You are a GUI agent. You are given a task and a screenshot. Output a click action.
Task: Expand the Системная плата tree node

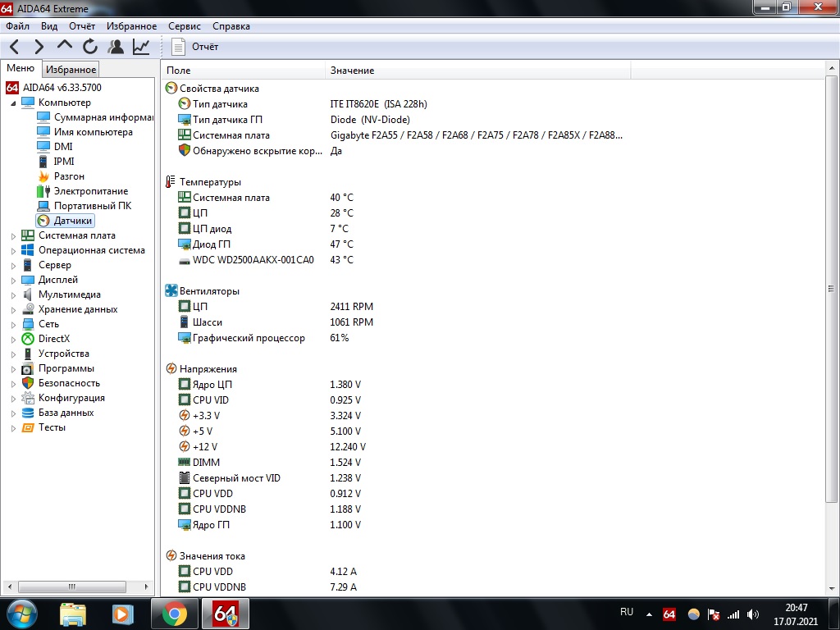tap(13, 235)
